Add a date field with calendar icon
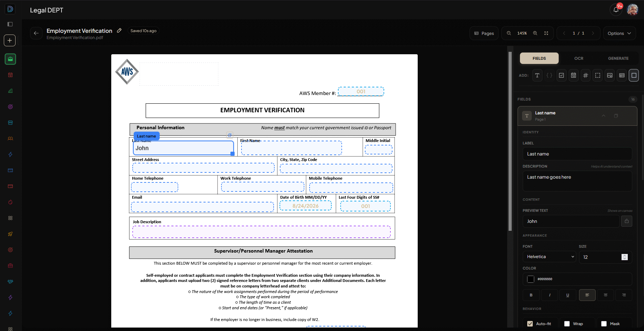Screen dimensions: 644x331 tap(574, 75)
